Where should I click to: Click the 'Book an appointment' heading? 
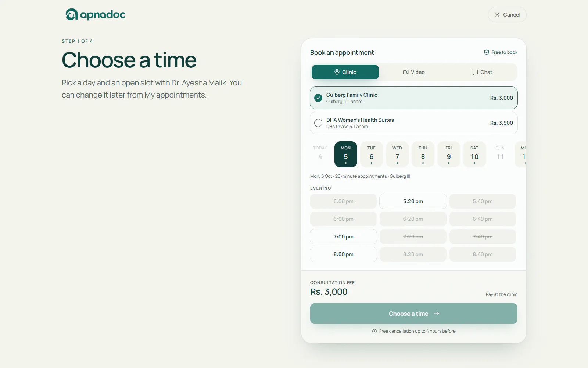(x=342, y=53)
